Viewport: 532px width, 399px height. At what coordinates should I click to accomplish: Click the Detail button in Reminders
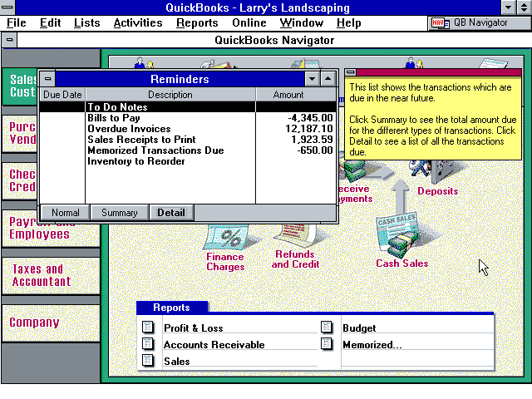(x=171, y=213)
